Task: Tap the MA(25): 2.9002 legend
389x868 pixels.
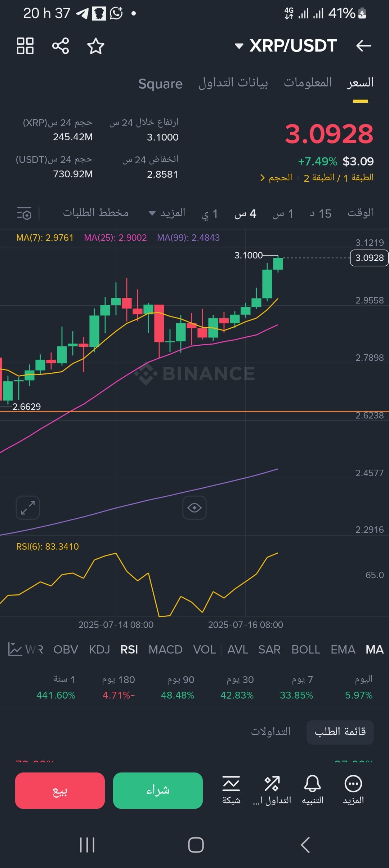Action: pyautogui.click(x=115, y=238)
